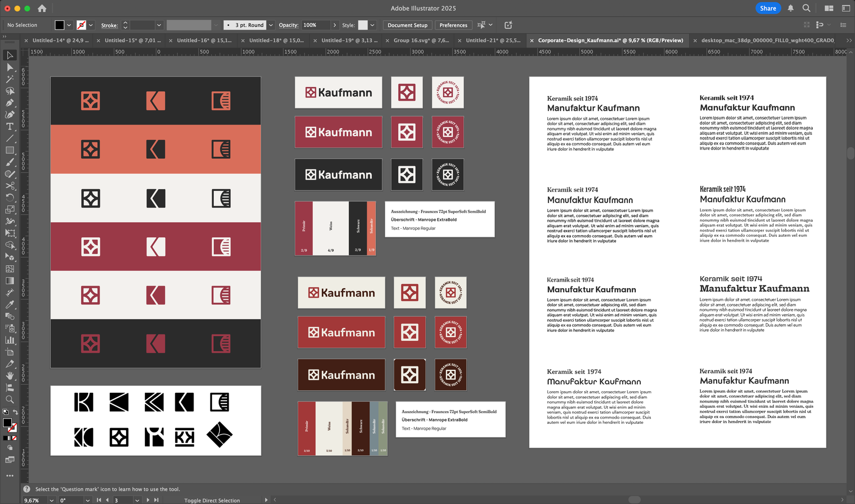Image resolution: width=855 pixels, height=504 pixels.
Task: Open Preferences from the control bar
Action: [453, 25]
